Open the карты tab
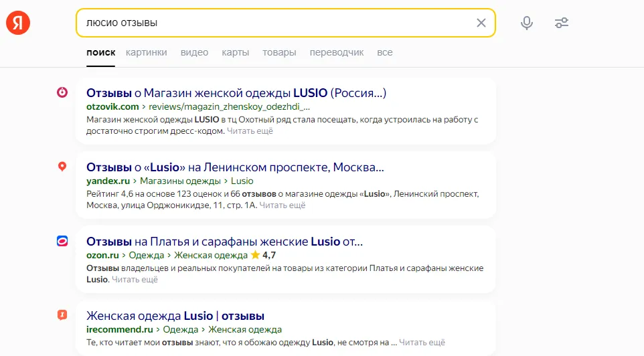Image resolution: width=644 pixels, height=356 pixels. pos(236,53)
